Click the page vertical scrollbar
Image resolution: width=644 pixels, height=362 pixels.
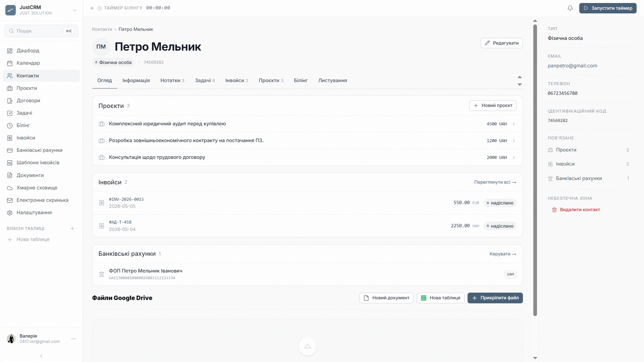coord(535,170)
